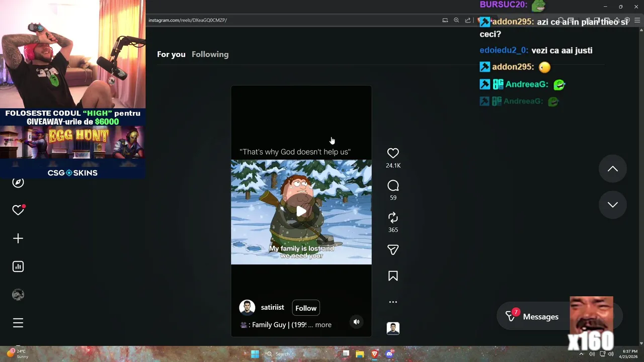Mute the reel with the speaker icon
Image resolution: width=644 pixels, height=362 pixels.
(356, 322)
